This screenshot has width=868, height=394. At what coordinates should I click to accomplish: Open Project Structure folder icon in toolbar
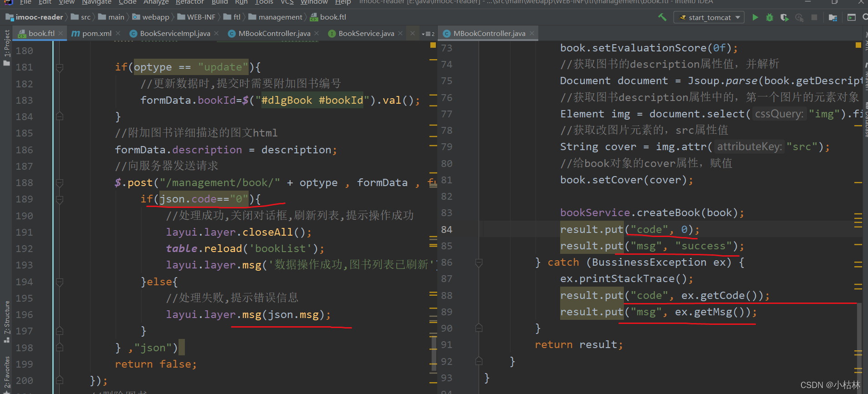click(x=833, y=17)
